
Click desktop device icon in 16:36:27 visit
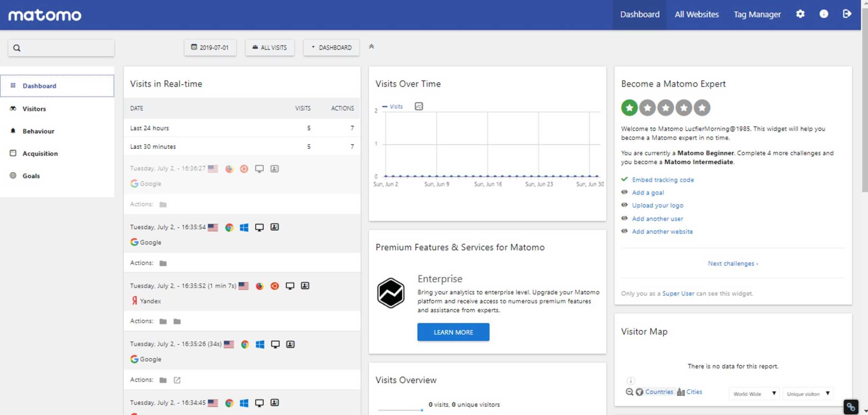click(x=259, y=169)
